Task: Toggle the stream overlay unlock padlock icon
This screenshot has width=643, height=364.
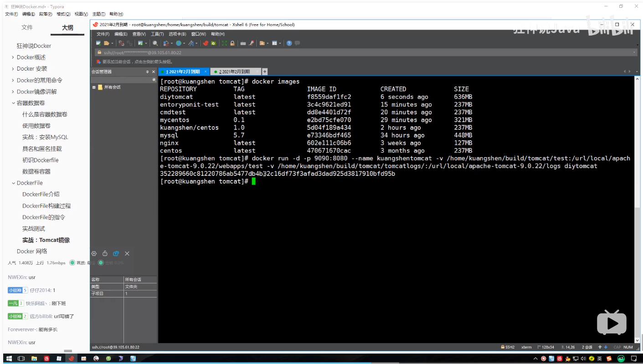Action: pos(105,253)
